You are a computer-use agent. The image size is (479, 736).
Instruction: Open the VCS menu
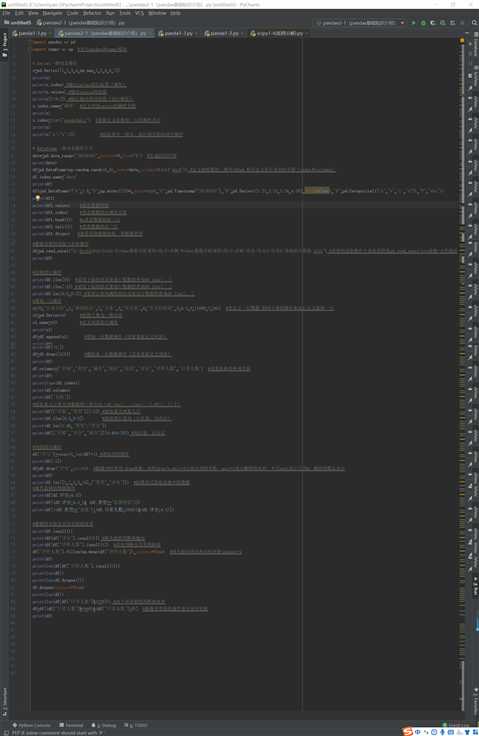tap(139, 13)
